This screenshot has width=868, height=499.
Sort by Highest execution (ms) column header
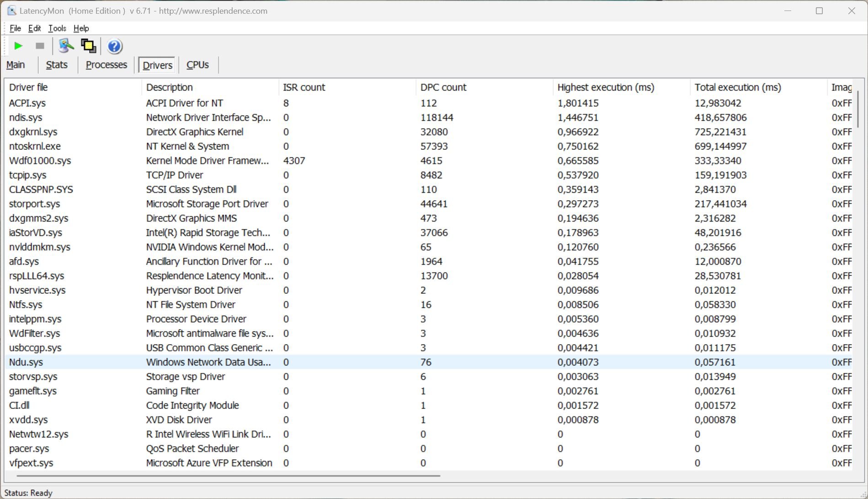[x=622, y=87]
